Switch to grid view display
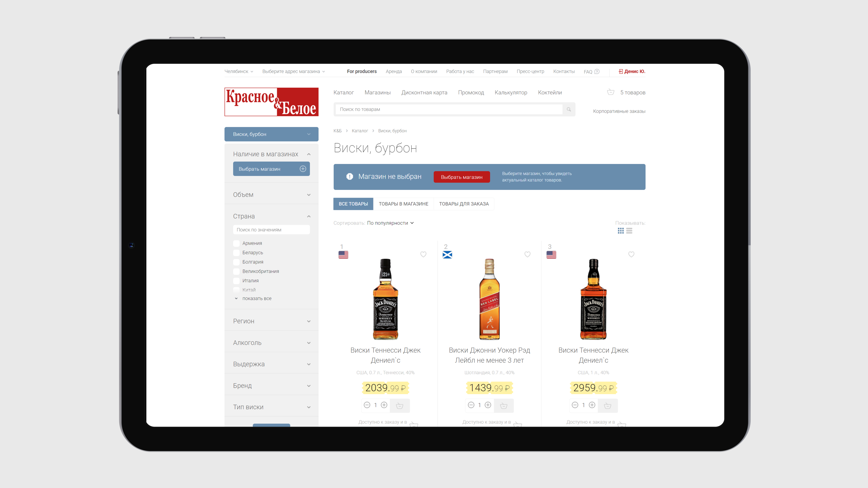This screenshot has width=868, height=488. click(x=621, y=231)
